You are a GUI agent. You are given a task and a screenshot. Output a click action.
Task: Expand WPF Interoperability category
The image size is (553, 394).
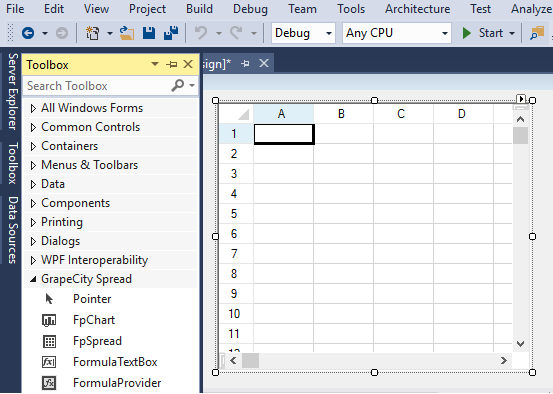click(33, 261)
